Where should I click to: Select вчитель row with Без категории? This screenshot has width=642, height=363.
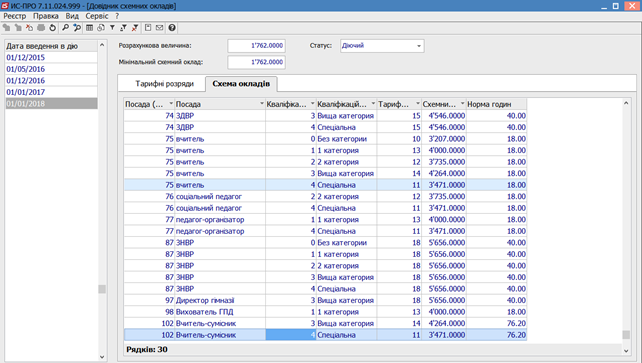tap(326, 139)
